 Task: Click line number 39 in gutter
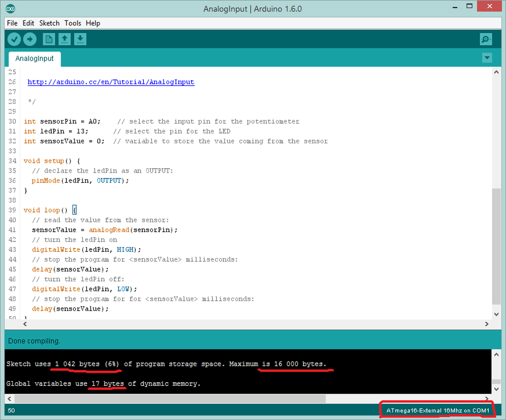coord(12,210)
